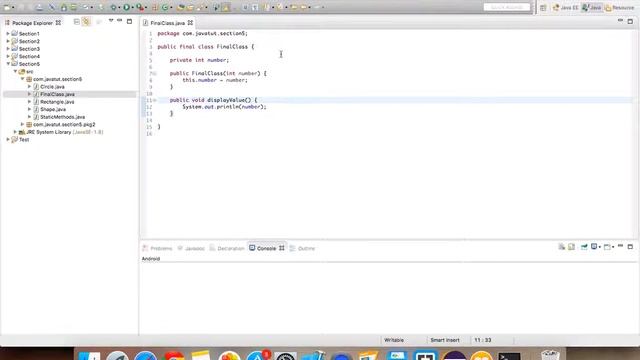Click the Collapse All icon in Package Explorer

[77, 22]
